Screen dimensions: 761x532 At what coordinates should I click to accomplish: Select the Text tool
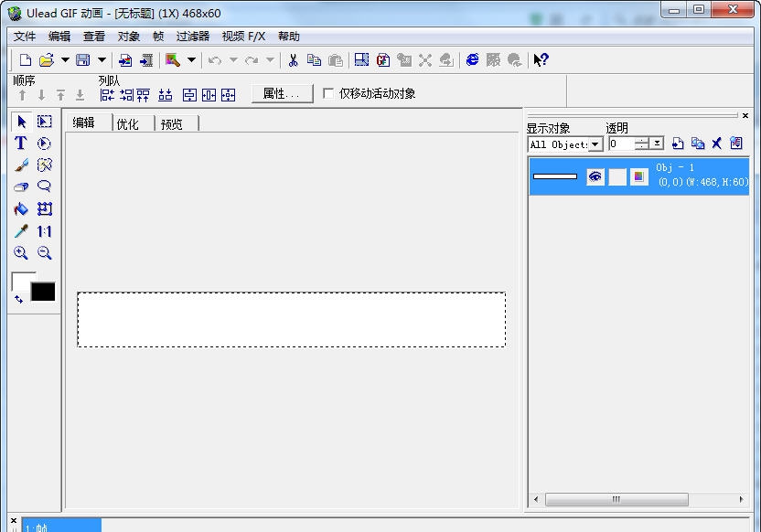click(20, 143)
